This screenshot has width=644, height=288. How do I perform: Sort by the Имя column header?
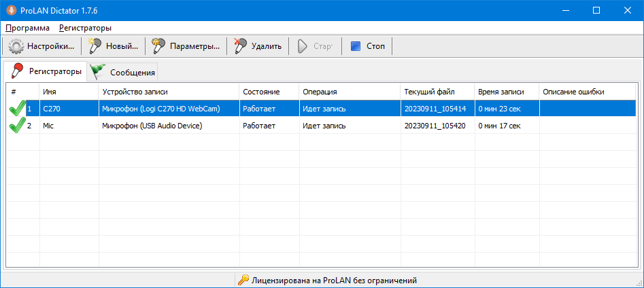[x=68, y=92]
